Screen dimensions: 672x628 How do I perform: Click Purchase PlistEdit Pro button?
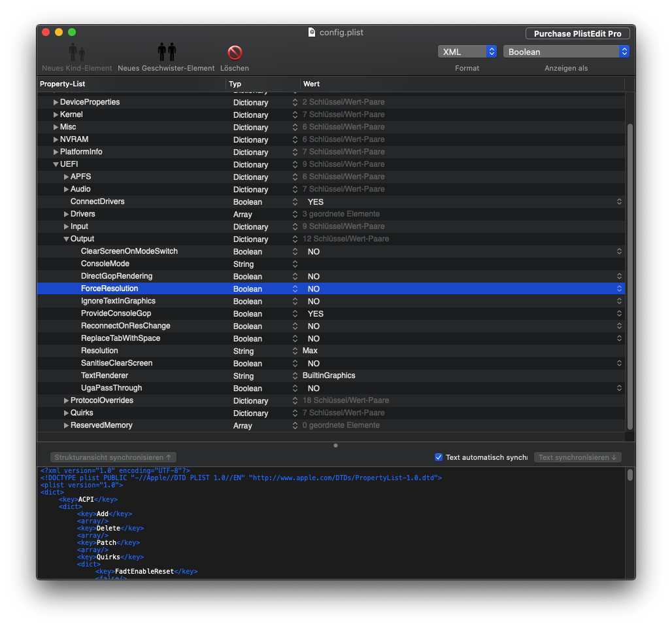coord(577,33)
